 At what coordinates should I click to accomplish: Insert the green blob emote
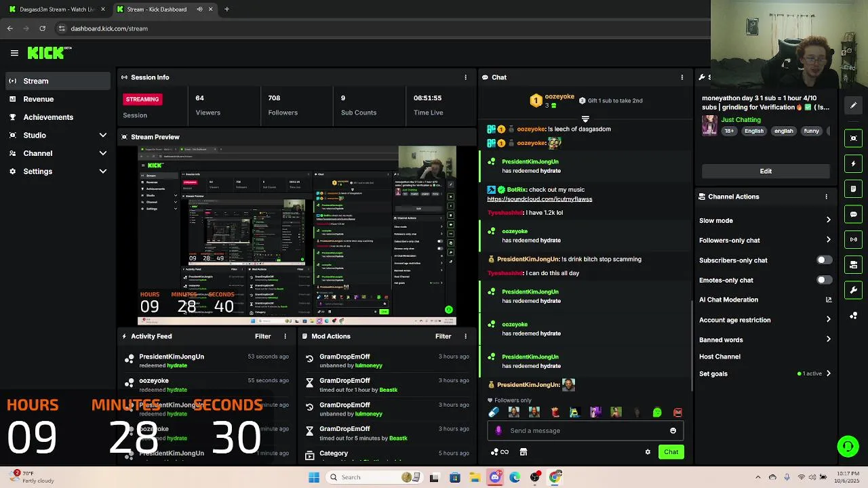pos(657,412)
